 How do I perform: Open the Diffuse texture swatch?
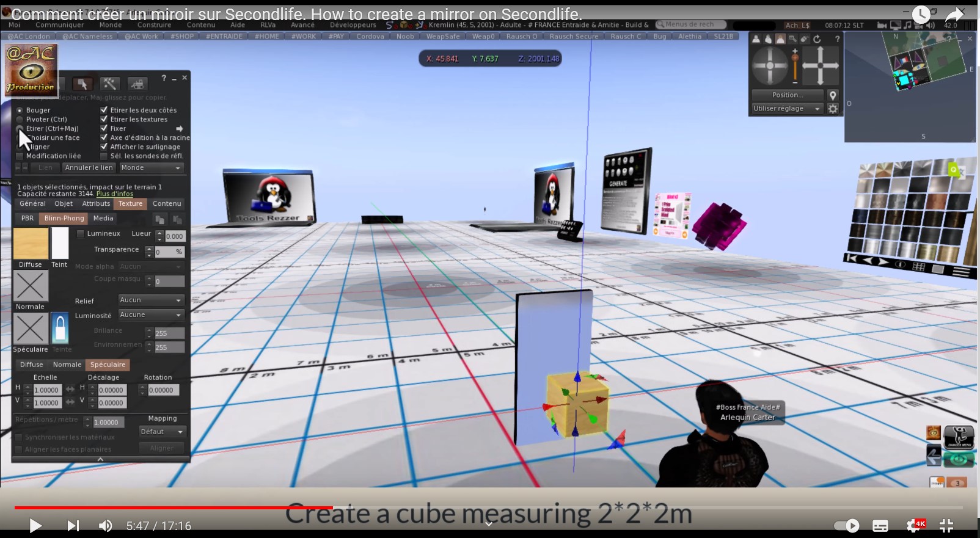(x=31, y=244)
